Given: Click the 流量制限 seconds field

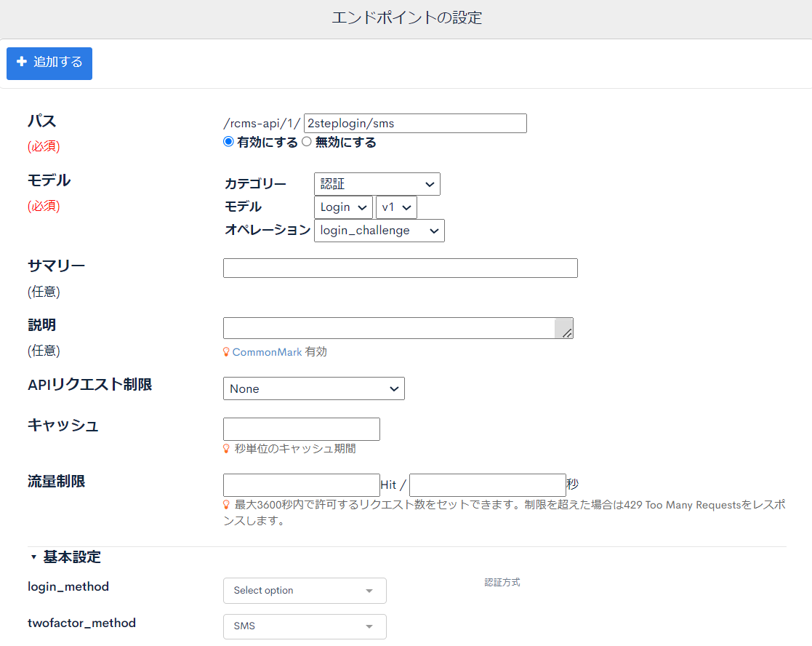Looking at the screenshot, I should [x=487, y=485].
